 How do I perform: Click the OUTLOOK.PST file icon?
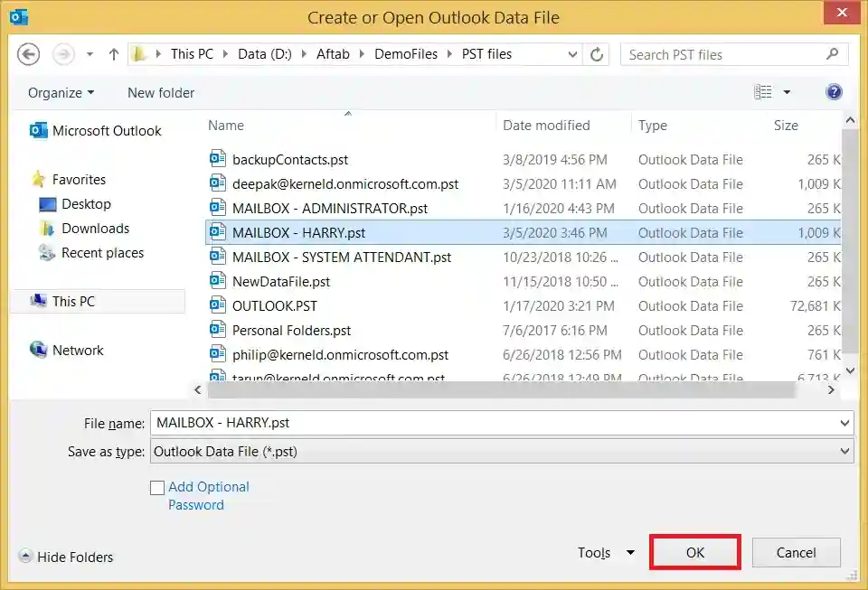218,304
